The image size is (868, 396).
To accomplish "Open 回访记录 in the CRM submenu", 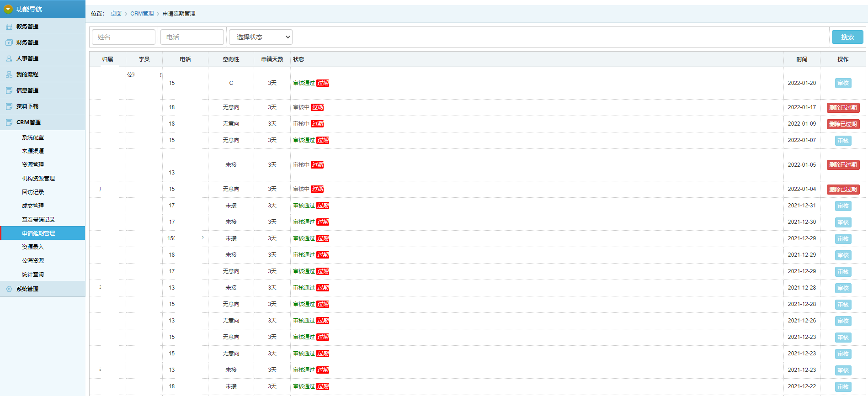I will [33, 192].
